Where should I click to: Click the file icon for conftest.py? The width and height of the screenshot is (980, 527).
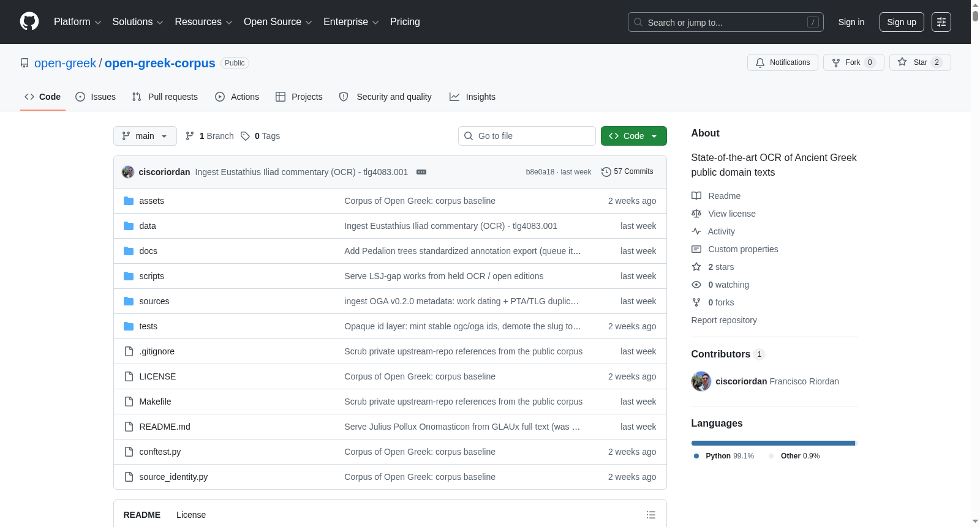(x=129, y=452)
